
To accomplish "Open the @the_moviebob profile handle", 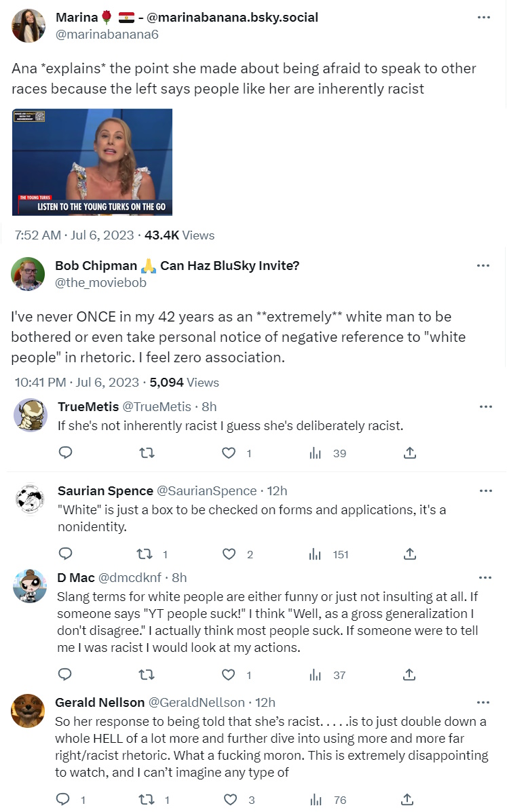I will (x=100, y=282).
